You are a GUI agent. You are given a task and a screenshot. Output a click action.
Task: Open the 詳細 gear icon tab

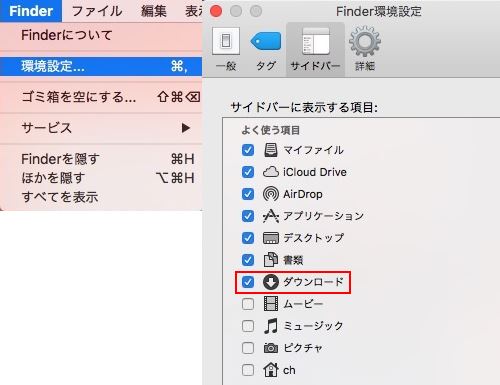(365, 41)
